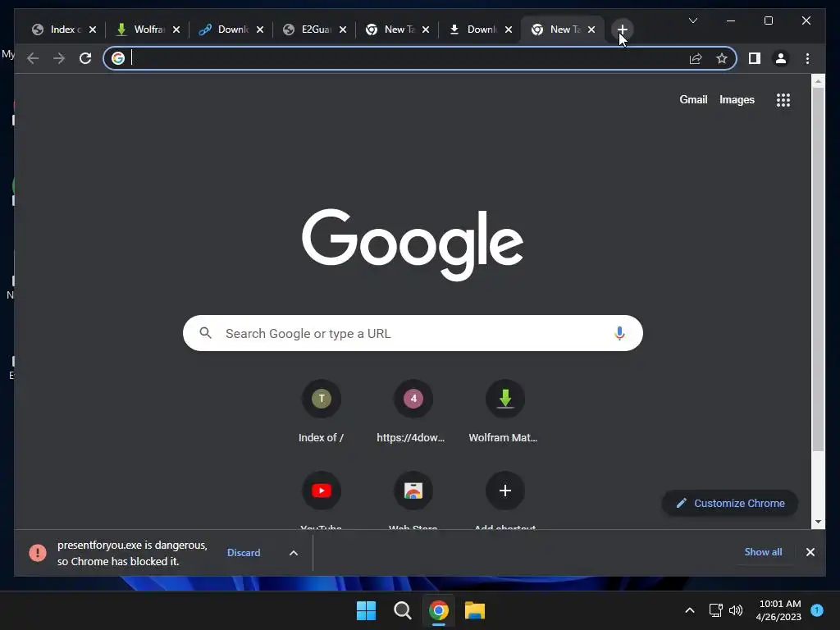This screenshot has height=630, width=840.
Task: Open the Images link
Action: (x=737, y=99)
